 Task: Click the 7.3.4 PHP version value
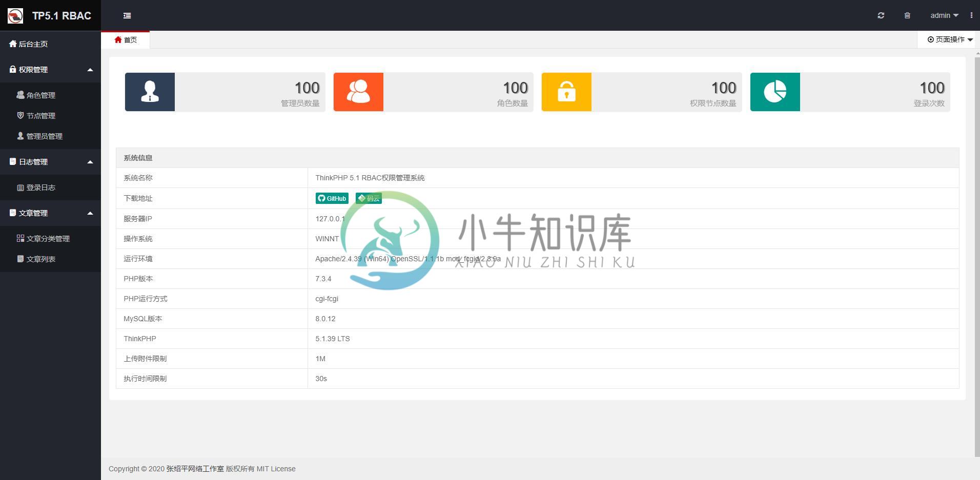[x=323, y=279]
